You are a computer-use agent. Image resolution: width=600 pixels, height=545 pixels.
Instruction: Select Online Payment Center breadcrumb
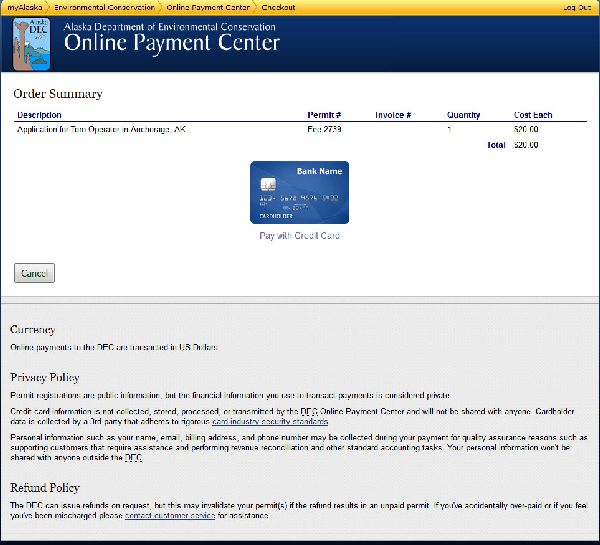point(207,7)
